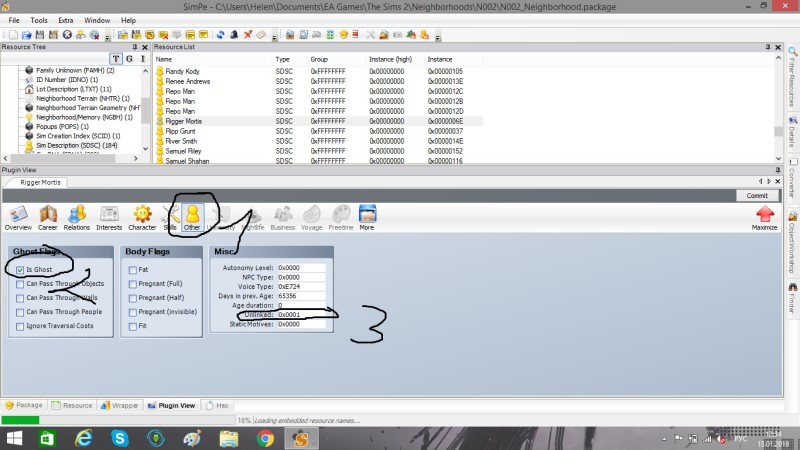Click the Commit button
Image resolution: width=800 pixels, height=450 pixels.
click(x=757, y=195)
